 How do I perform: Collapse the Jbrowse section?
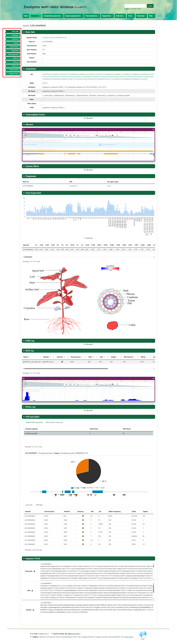tap(24, 124)
